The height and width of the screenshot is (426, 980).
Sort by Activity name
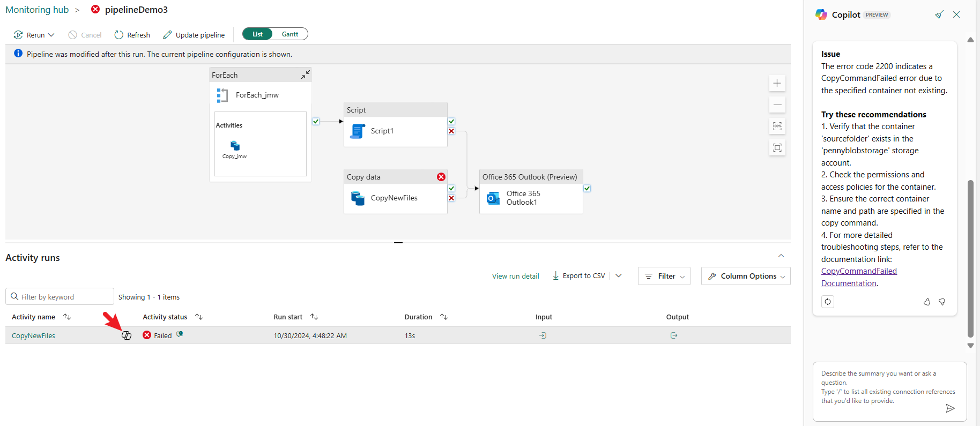[67, 317]
